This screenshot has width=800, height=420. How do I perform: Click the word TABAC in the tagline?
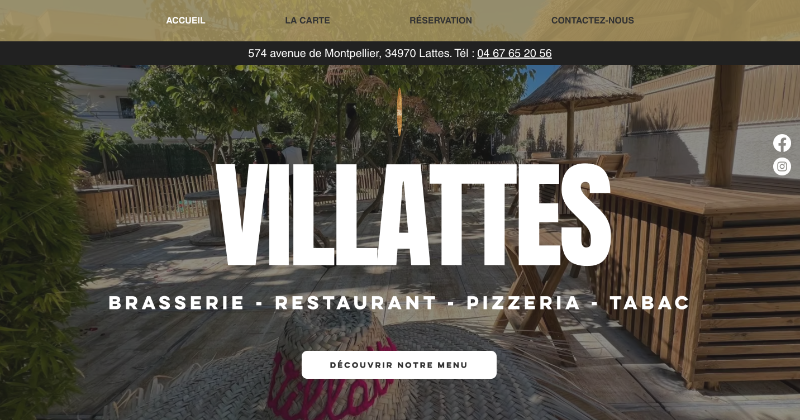650,303
